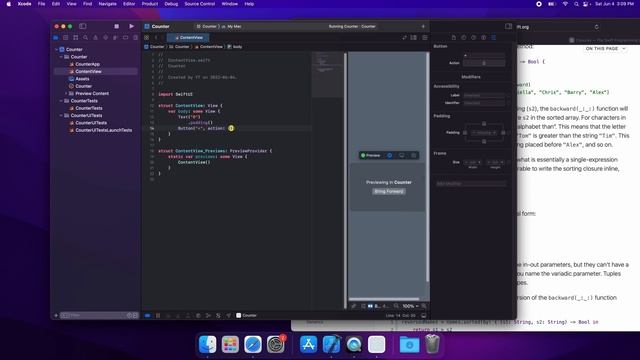Open the Breakpoint navigator
Viewport: 640px width, 360px height.
pyautogui.click(x=125, y=38)
